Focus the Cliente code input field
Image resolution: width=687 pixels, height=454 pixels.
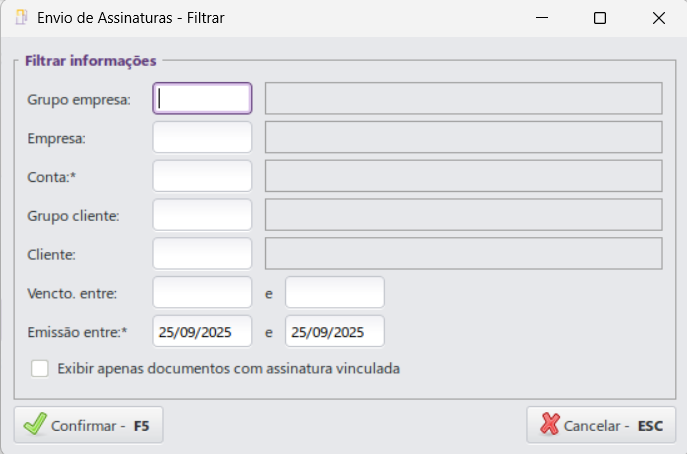(202, 253)
